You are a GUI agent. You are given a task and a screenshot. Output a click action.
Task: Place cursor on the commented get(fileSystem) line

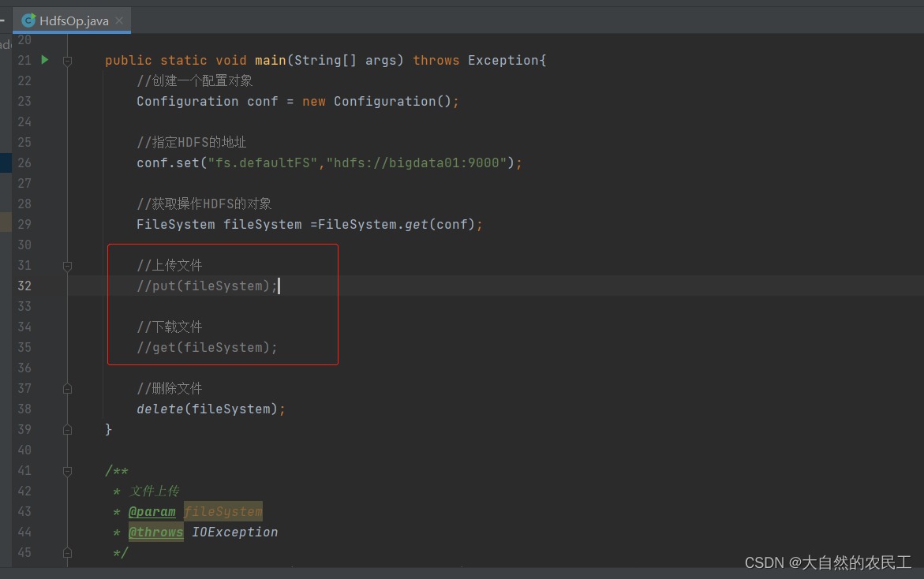coord(207,347)
